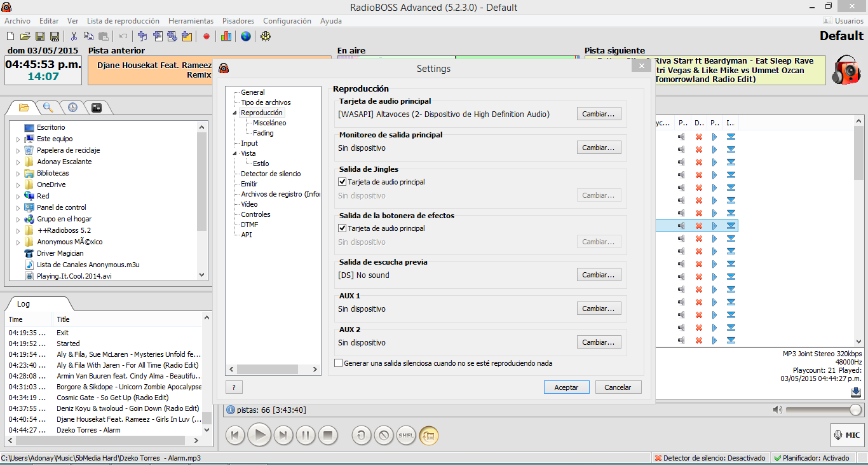This screenshot has height=465, width=868.
Task: Click the Aceptar button
Action: point(566,387)
